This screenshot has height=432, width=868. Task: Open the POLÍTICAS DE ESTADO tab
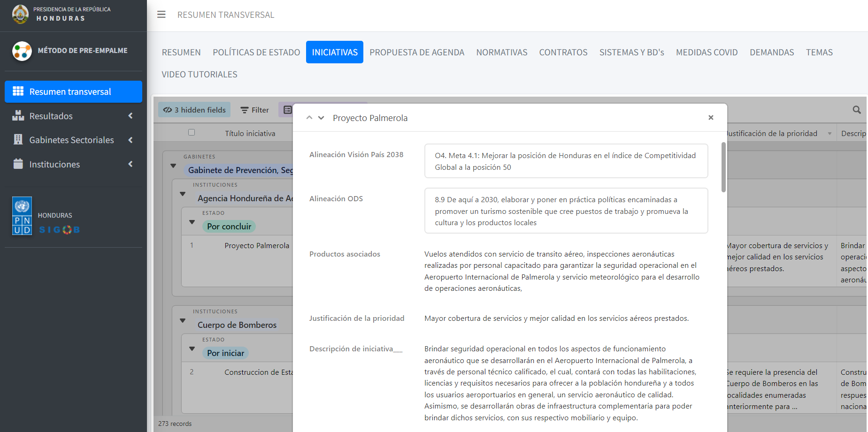tap(256, 52)
